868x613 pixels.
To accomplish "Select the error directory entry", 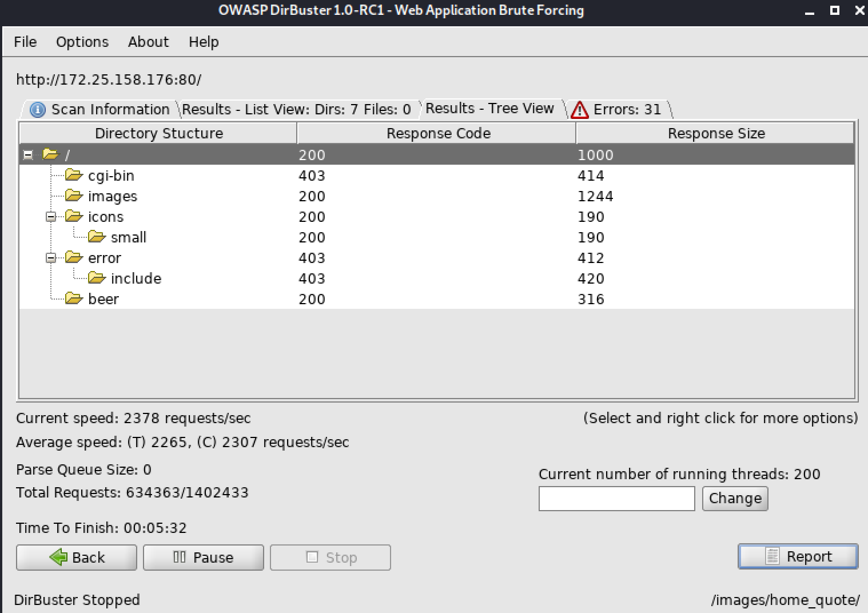I will [437, 258].
